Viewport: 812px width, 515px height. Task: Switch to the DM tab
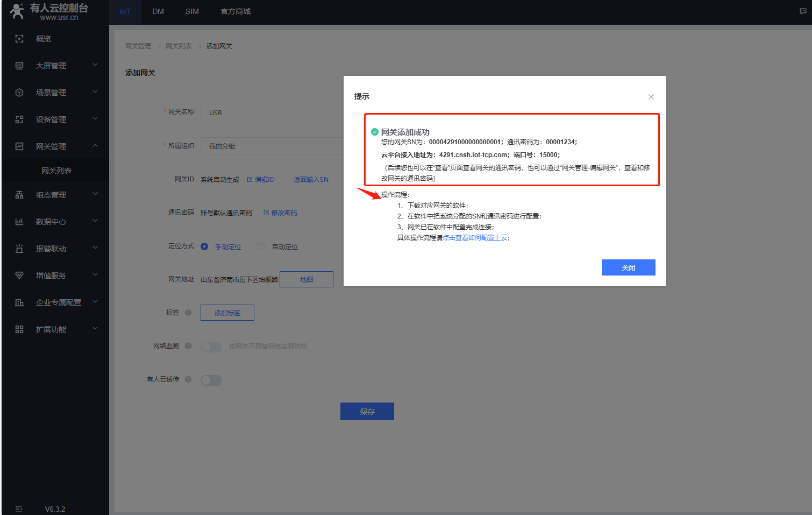pos(158,11)
